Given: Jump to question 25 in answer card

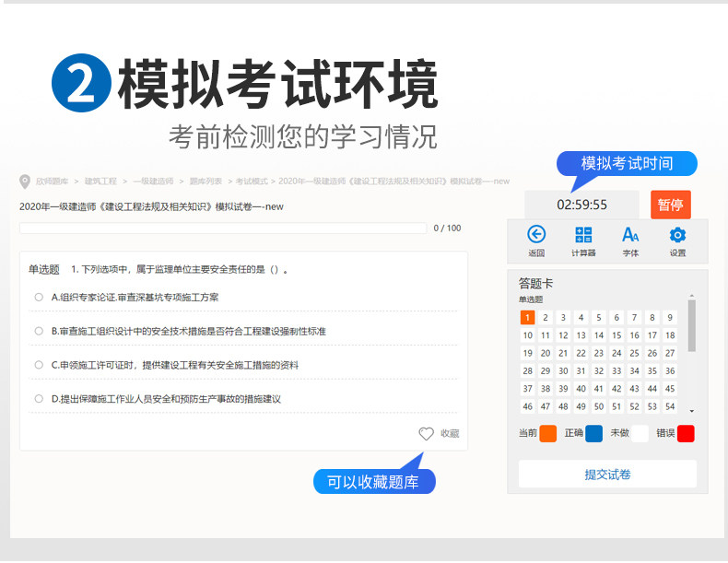Looking at the screenshot, I should 634,353.
